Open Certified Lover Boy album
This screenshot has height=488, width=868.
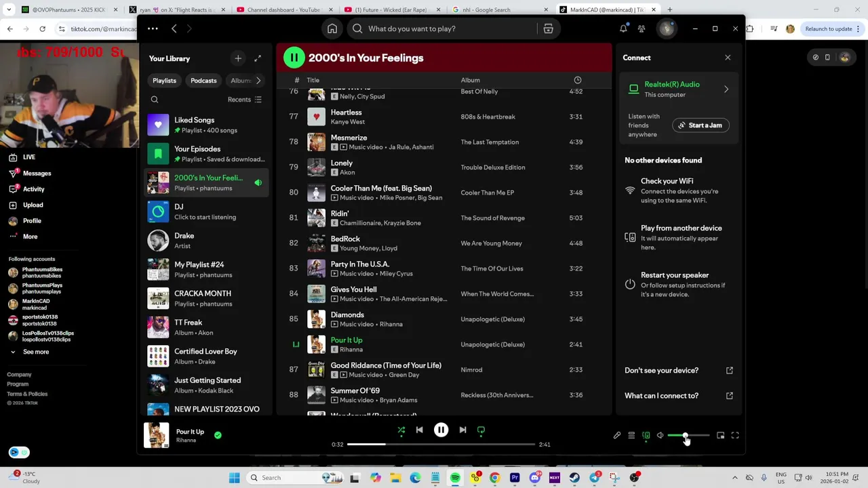tap(206, 356)
